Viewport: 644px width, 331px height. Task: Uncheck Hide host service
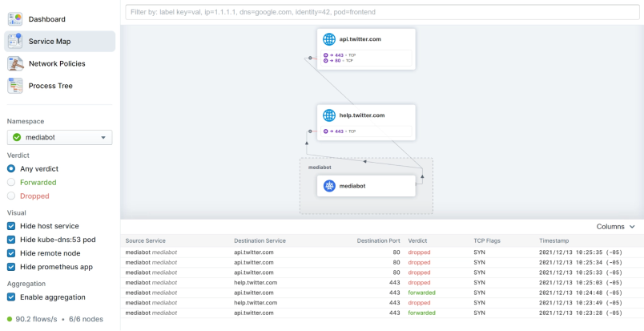pyautogui.click(x=11, y=226)
